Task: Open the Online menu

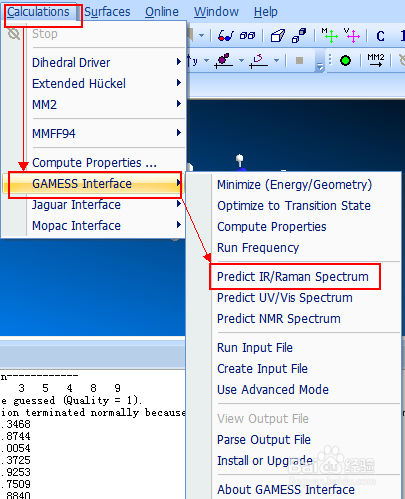Action: [162, 12]
